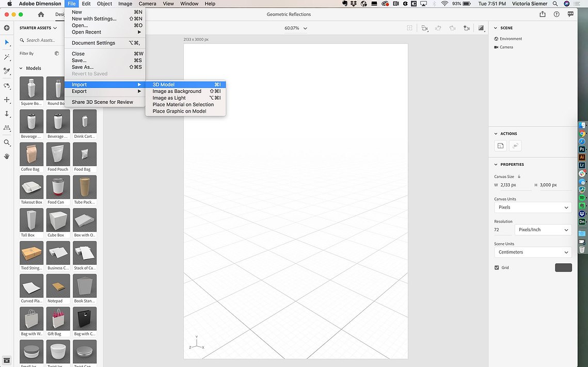Click the Share export icon at top right
Viewport: 588px width, 367px height.
click(542, 14)
